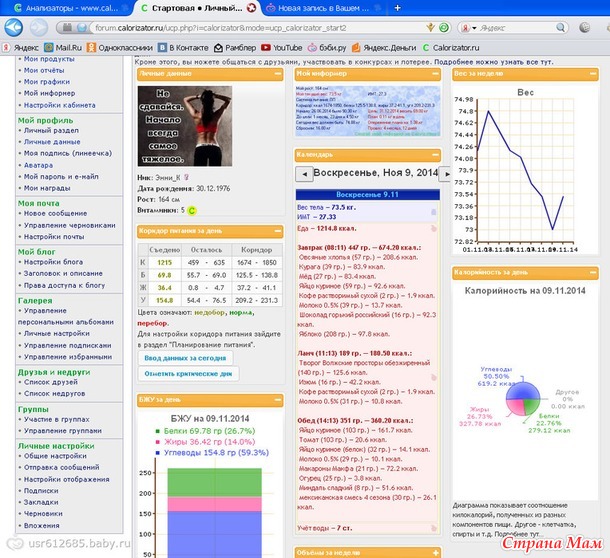Open the Yandex search engine dropdown
Viewport: 610px width, 558px height.
tap(469, 28)
